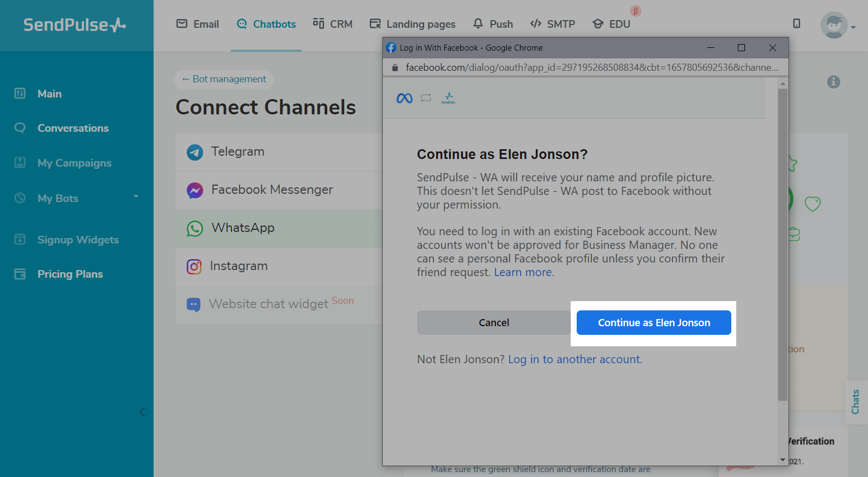
Task: Open the Chats side tab
Action: pos(857,402)
